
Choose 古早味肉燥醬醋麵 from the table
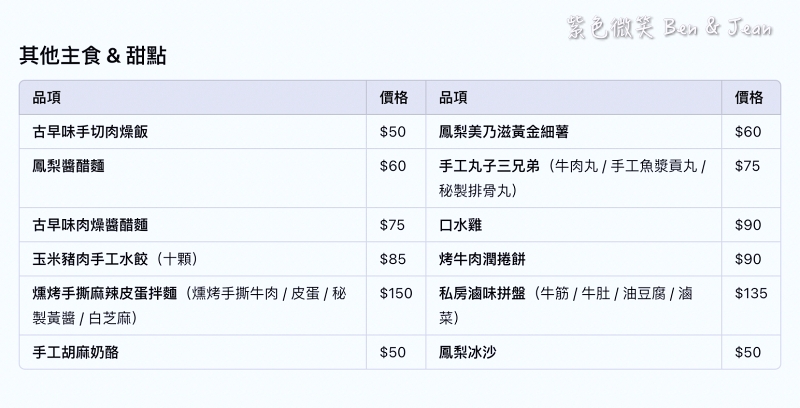click(x=91, y=225)
